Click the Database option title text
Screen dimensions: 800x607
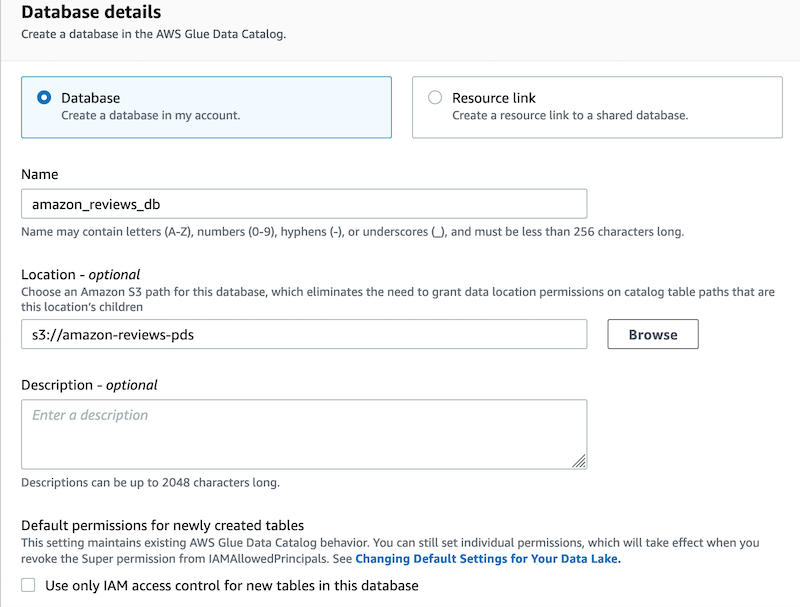click(90, 98)
